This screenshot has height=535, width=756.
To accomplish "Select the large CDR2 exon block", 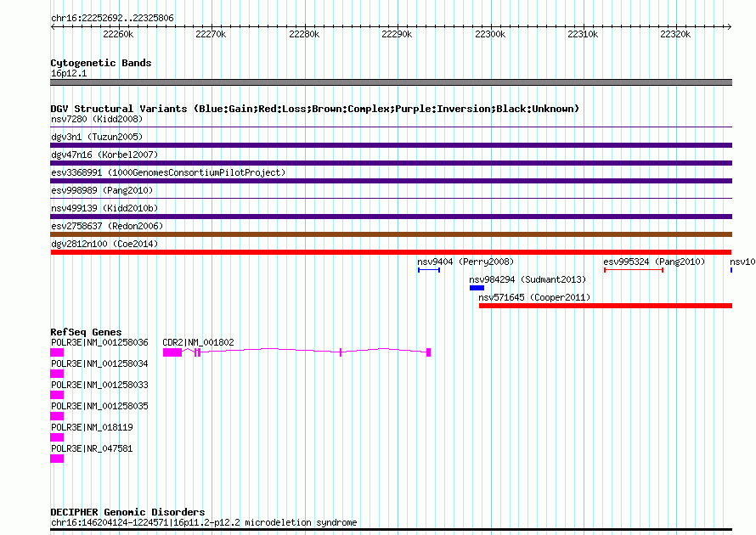I will click(x=172, y=352).
